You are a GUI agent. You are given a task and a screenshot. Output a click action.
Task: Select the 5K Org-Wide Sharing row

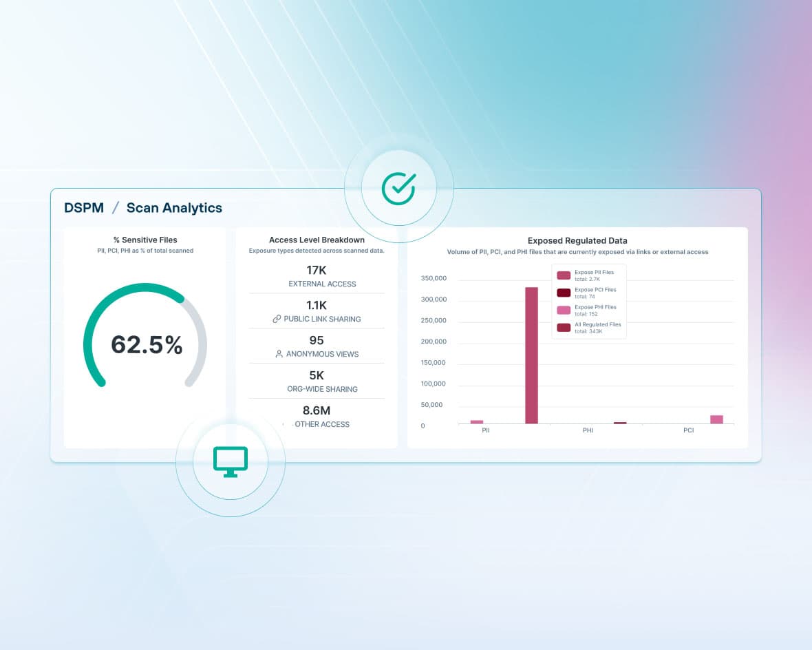coord(317,381)
